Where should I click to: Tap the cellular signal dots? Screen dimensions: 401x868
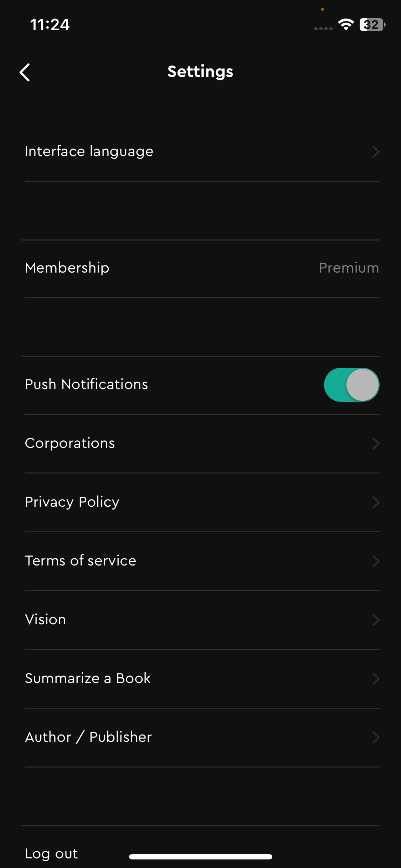(x=323, y=29)
